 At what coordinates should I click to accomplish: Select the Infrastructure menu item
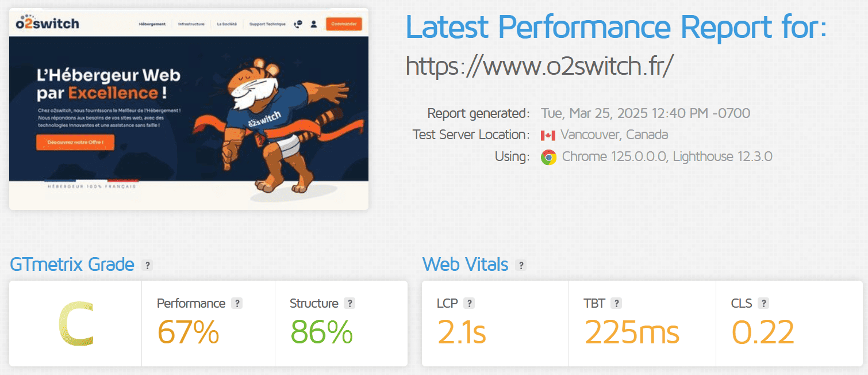click(x=193, y=24)
